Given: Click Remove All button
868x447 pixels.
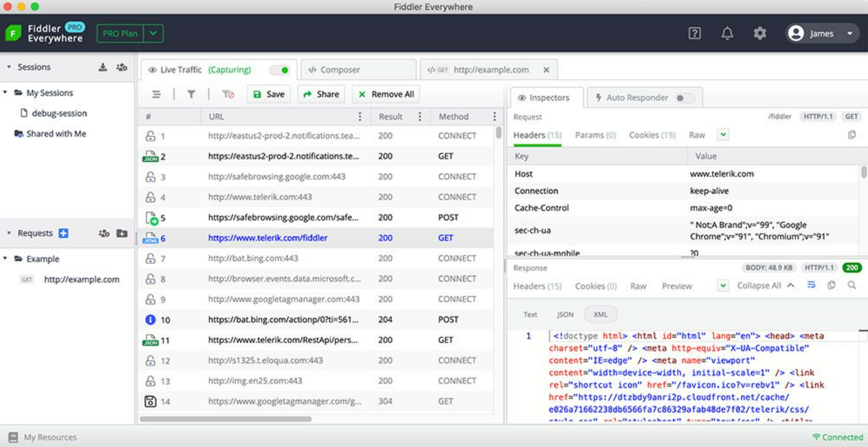Looking at the screenshot, I should tap(386, 94).
